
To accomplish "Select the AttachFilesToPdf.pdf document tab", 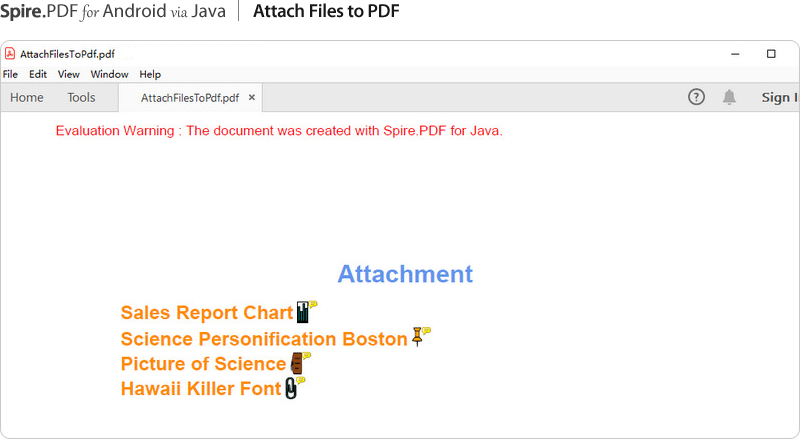I will (189, 98).
